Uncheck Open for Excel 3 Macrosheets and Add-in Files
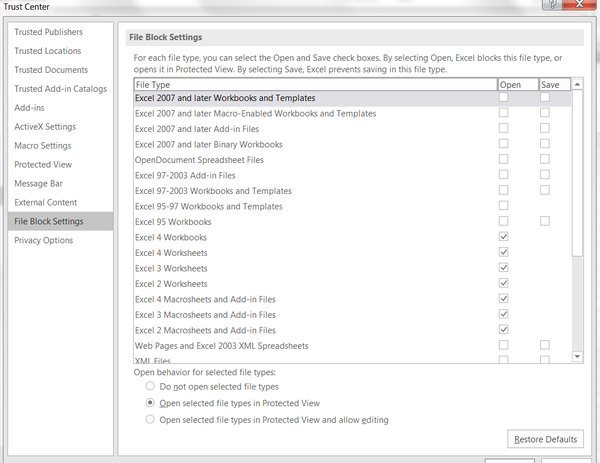 pyautogui.click(x=504, y=314)
